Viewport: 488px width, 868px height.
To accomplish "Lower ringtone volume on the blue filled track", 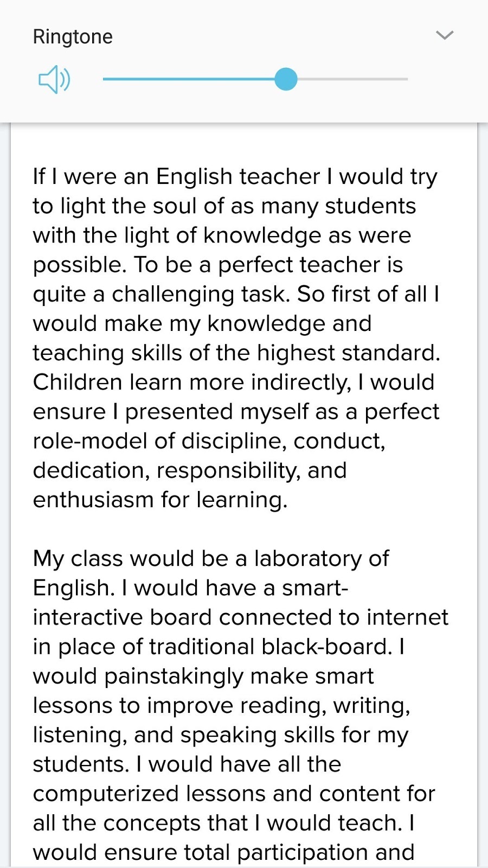I will click(x=190, y=79).
